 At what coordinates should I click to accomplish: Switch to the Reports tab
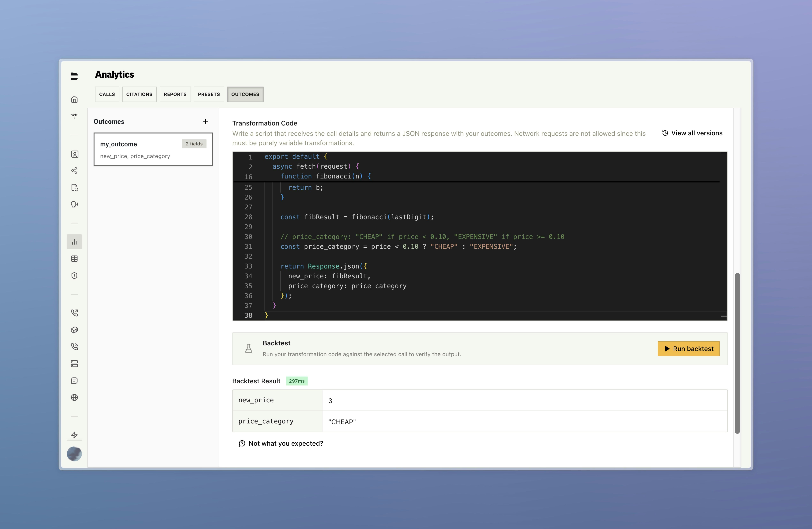tap(175, 94)
